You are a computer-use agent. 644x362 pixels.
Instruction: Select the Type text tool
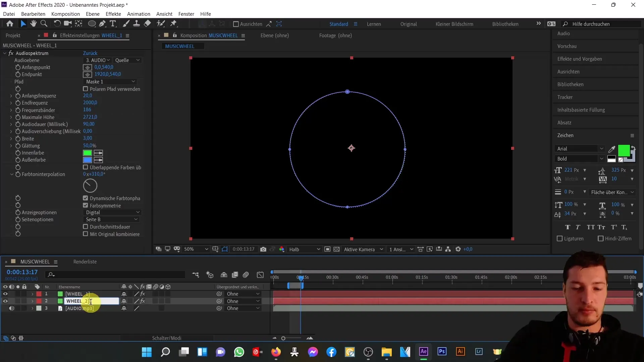113,24
